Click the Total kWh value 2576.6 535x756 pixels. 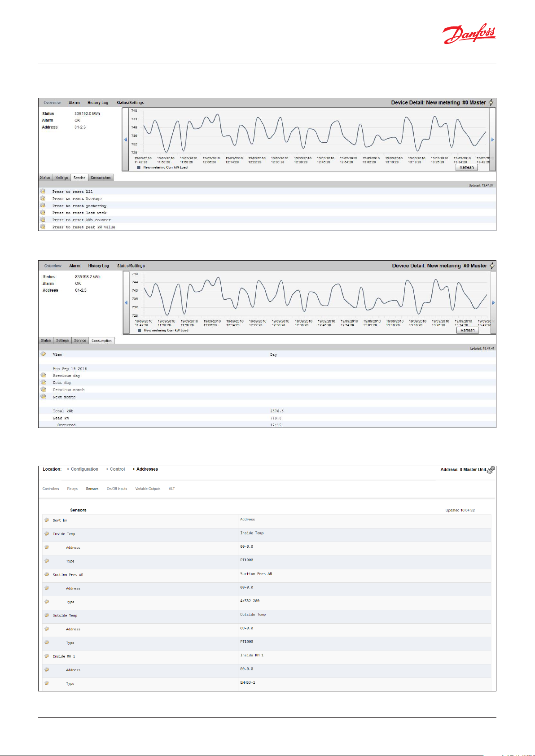click(x=277, y=411)
